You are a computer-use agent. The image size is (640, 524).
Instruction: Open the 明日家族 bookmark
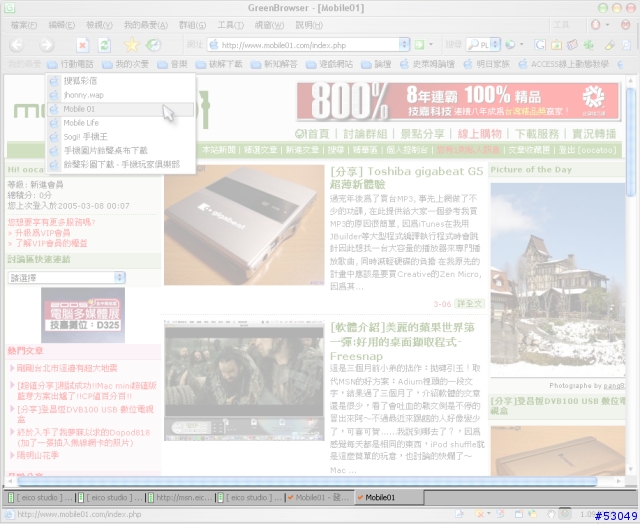tap(487, 64)
